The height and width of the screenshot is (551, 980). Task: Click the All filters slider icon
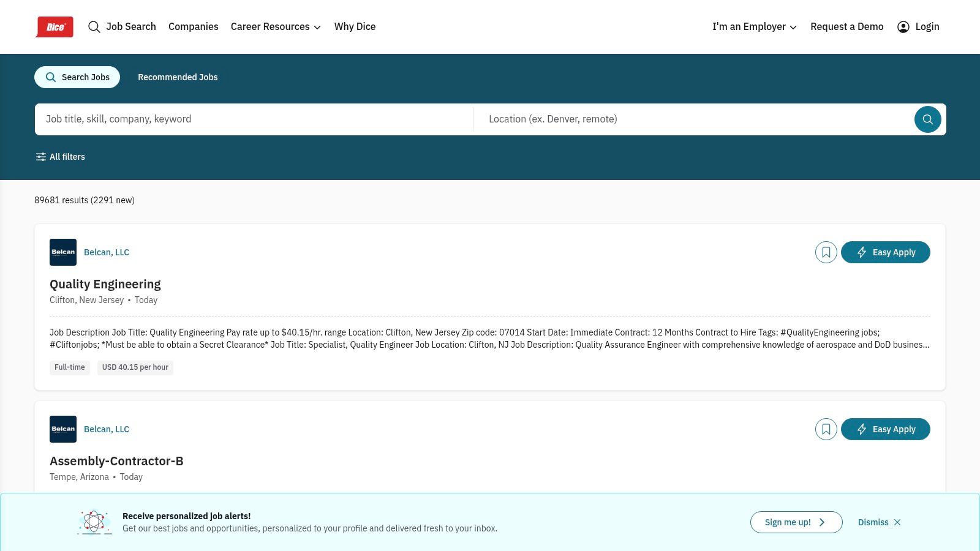pos(41,157)
